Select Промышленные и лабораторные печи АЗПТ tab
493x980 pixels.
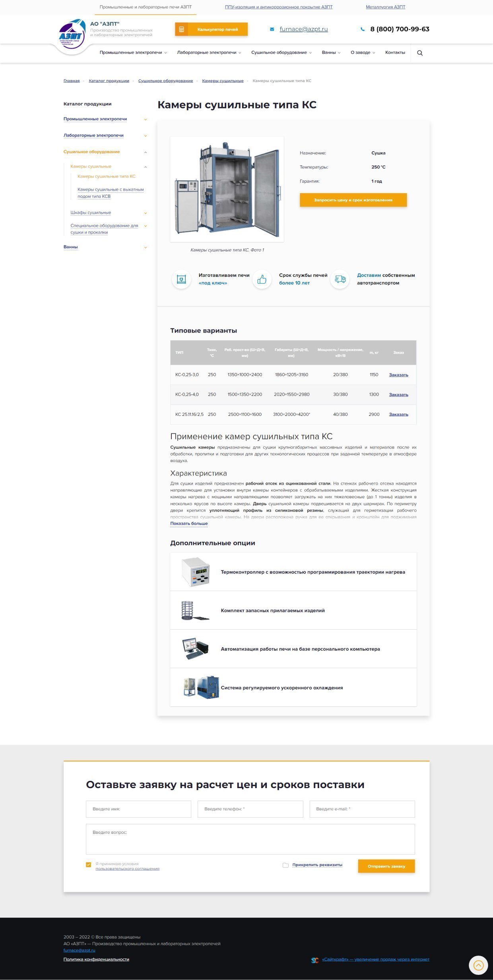(146, 7)
